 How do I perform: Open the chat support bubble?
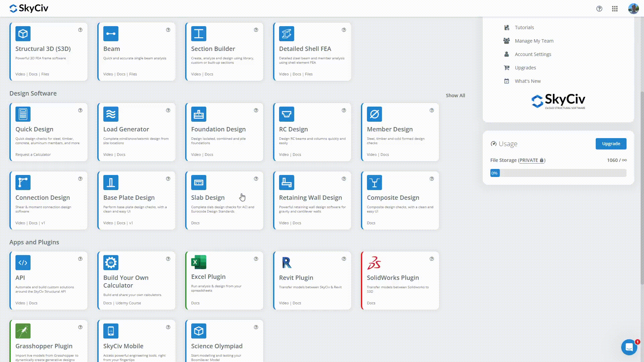pos(629,347)
